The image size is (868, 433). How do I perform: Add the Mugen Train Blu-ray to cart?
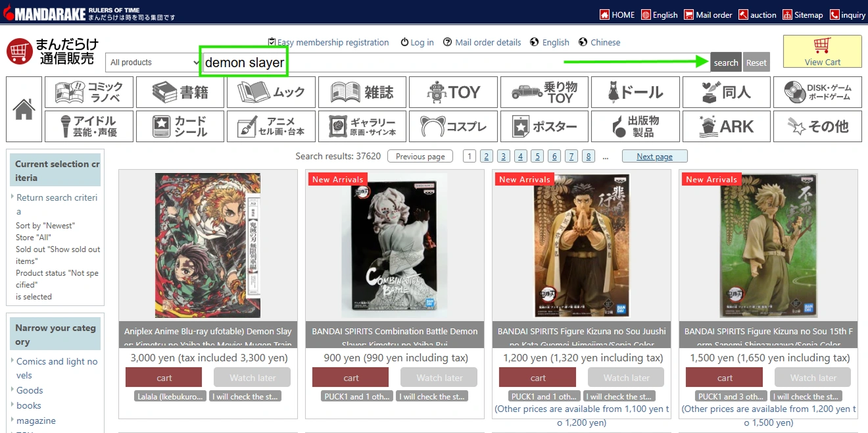point(164,377)
